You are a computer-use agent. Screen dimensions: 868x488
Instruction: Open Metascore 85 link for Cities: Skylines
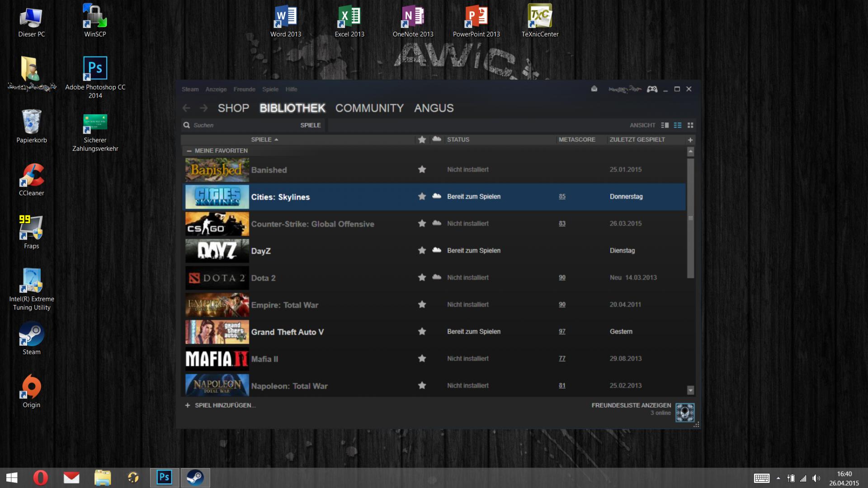click(562, 197)
